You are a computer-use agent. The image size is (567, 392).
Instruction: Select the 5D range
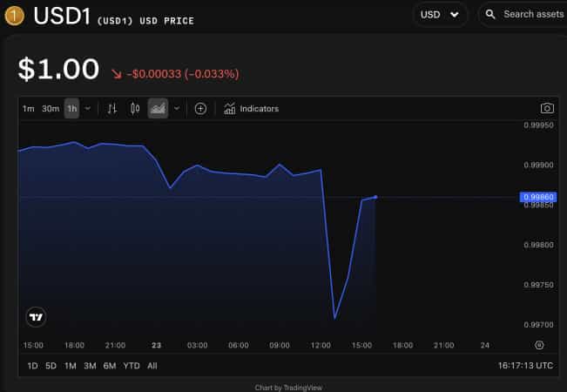[51, 366]
